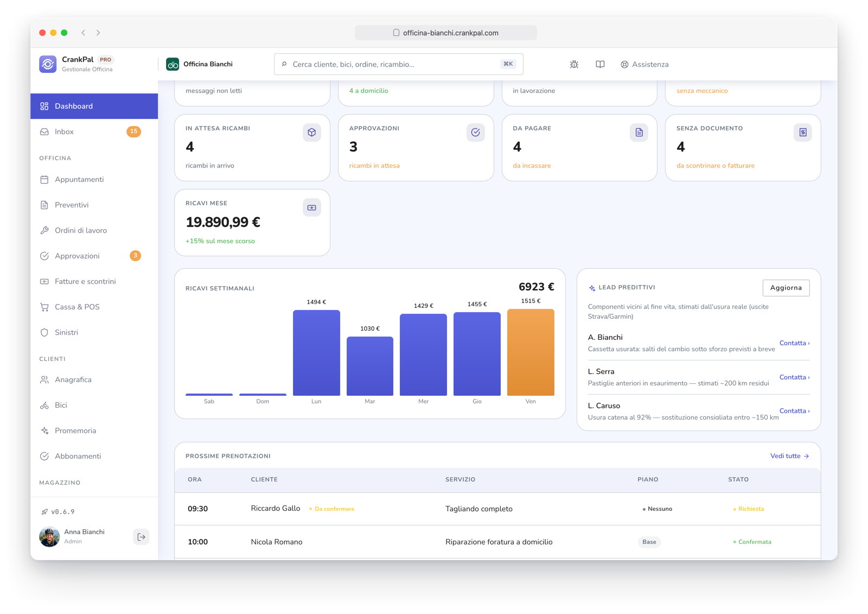Image resolution: width=868 pixels, height=614 pixels.
Task: Open Vedi tutte bookings link
Action: pyautogui.click(x=790, y=456)
